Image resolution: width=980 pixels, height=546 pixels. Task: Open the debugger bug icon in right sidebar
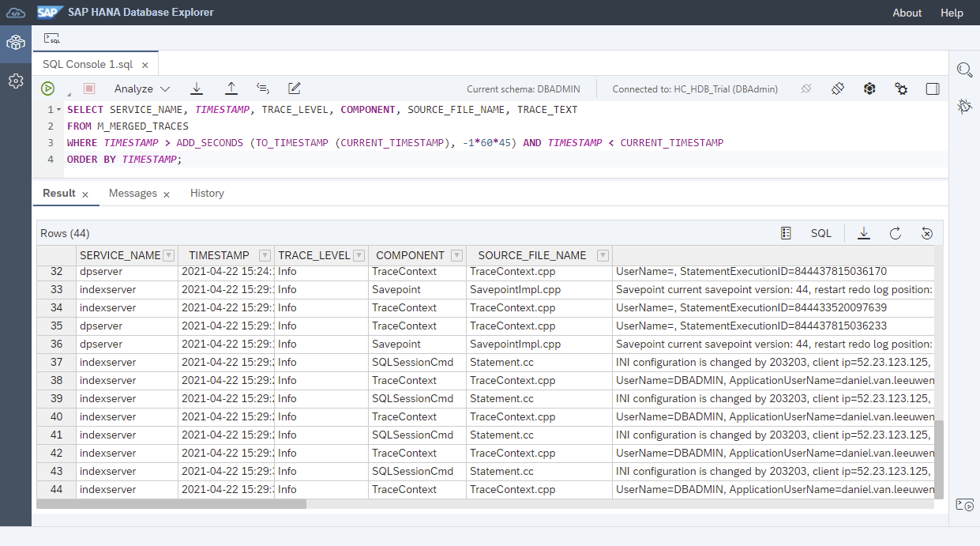[x=964, y=106]
